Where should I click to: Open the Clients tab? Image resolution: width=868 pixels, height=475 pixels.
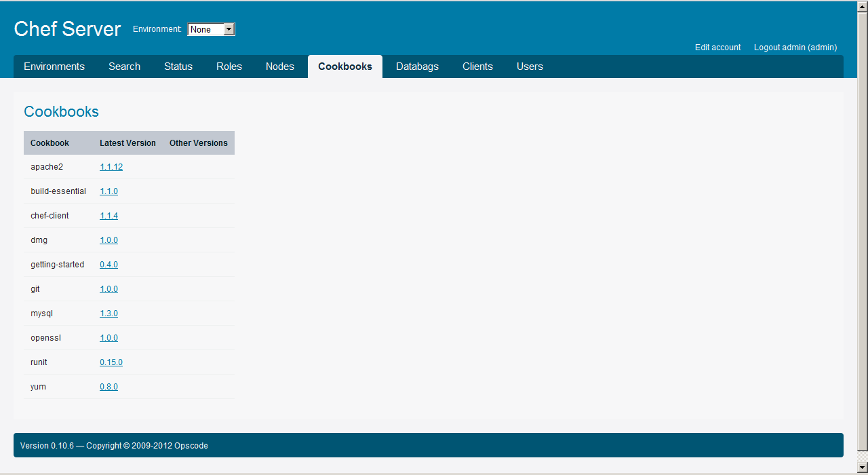point(477,66)
